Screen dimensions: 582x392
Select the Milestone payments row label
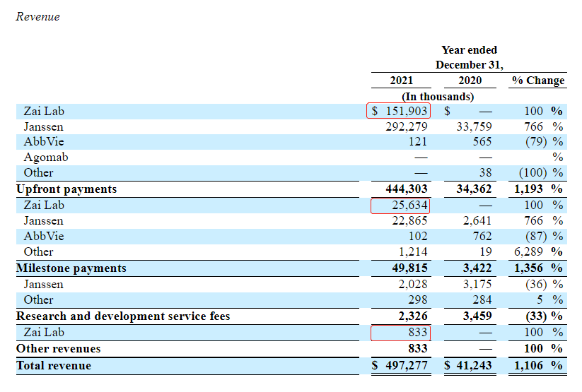pos(71,268)
